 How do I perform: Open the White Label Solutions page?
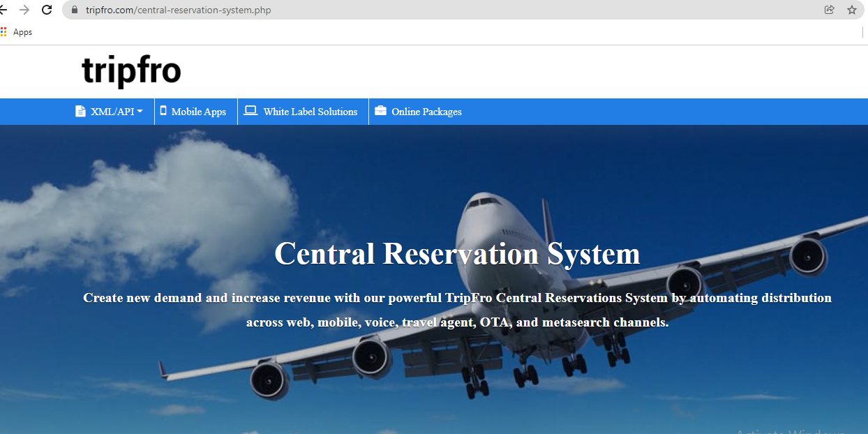tap(310, 111)
